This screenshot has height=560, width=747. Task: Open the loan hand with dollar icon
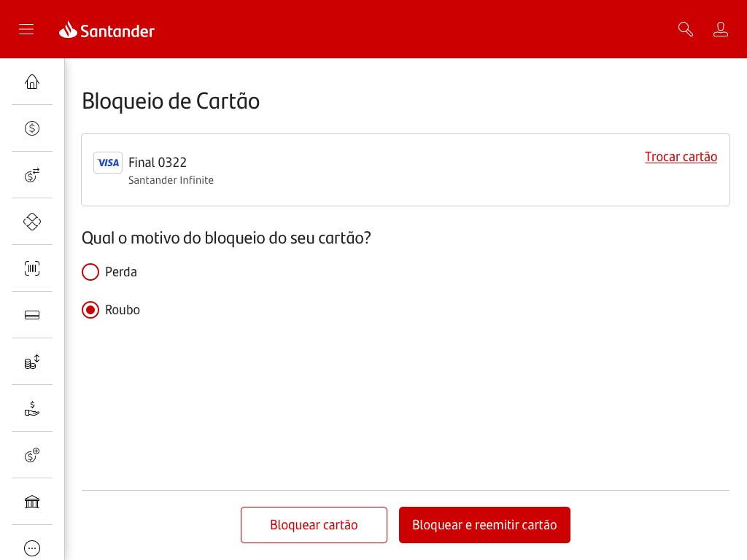pyautogui.click(x=32, y=408)
